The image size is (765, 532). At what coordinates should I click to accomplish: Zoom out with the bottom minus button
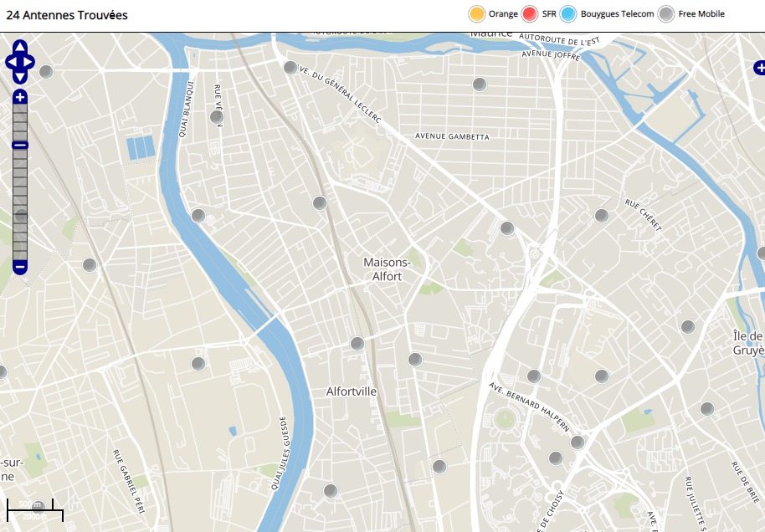point(20,267)
